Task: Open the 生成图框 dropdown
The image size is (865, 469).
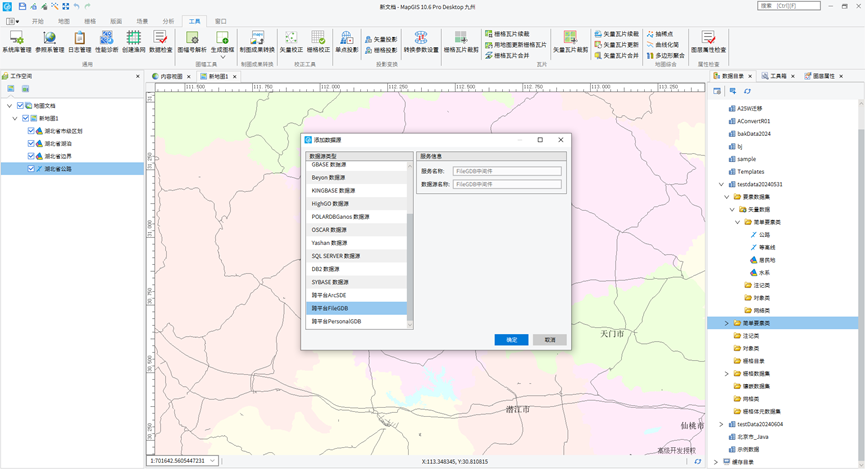Action: click(x=222, y=57)
